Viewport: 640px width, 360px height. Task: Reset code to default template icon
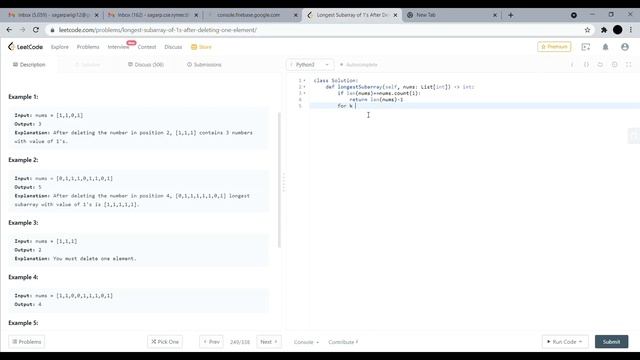click(600, 64)
